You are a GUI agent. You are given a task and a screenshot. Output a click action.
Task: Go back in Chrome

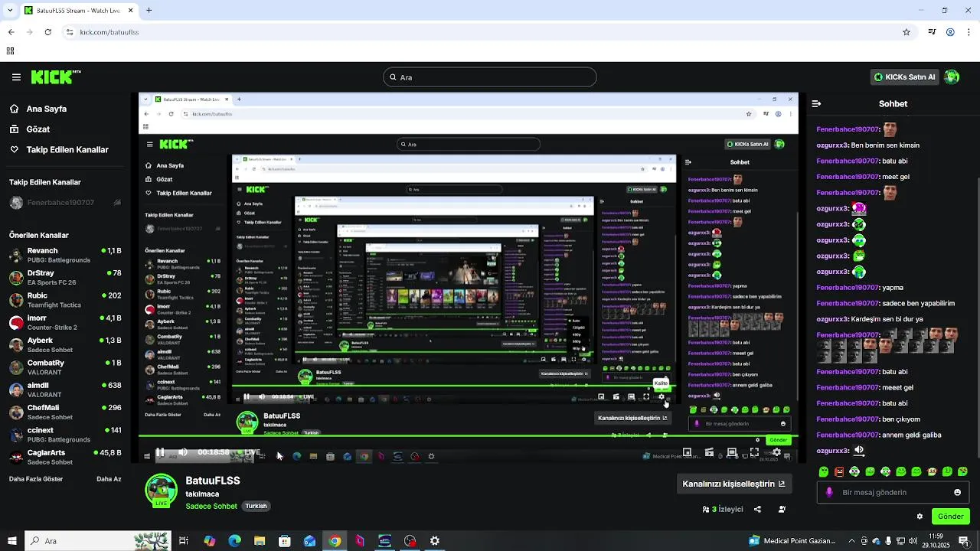pos(11,32)
